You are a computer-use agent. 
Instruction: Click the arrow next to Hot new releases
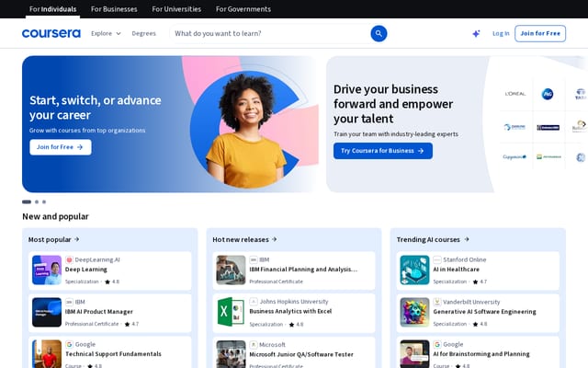pyautogui.click(x=275, y=239)
